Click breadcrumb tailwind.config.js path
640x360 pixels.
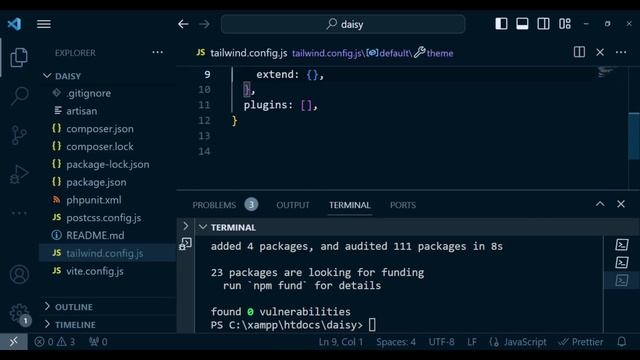click(327, 53)
